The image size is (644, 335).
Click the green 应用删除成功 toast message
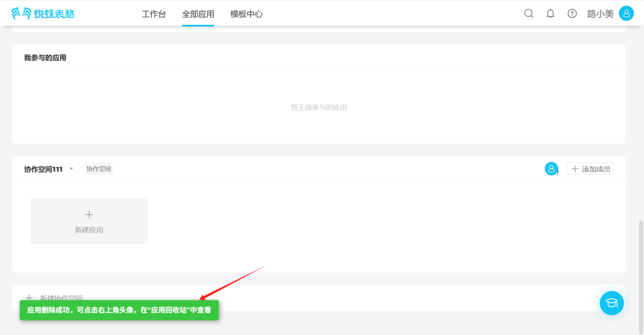(x=119, y=310)
